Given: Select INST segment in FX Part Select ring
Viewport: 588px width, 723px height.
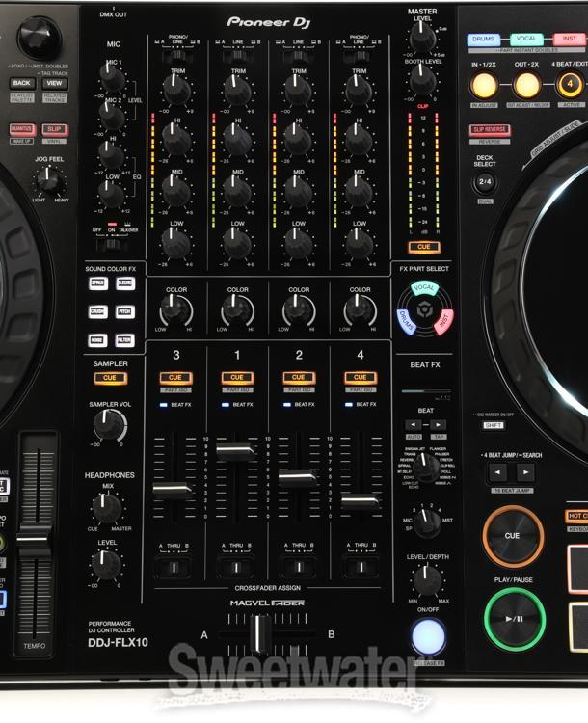Looking at the screenshot, I should pyautogui.click(x=444, y=320).
